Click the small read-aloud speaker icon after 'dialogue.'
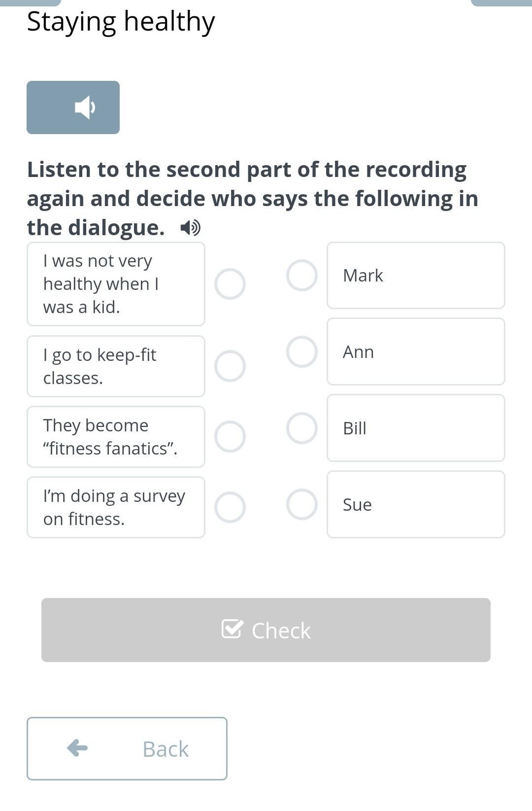 [190, 228]
